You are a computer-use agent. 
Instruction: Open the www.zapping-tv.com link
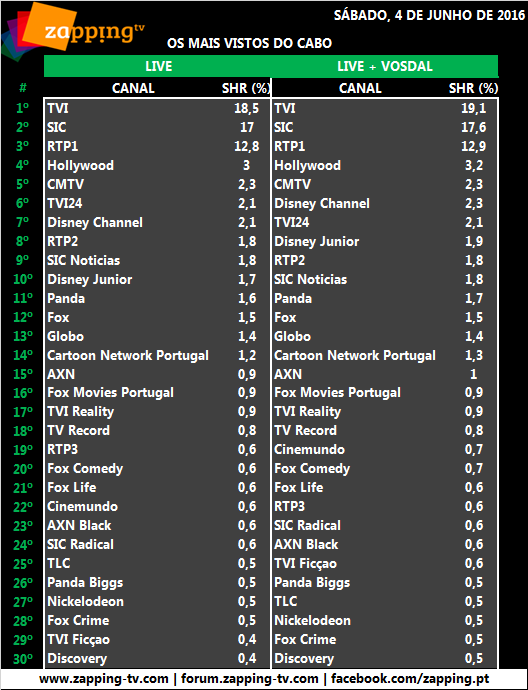(x=104, y=679)
